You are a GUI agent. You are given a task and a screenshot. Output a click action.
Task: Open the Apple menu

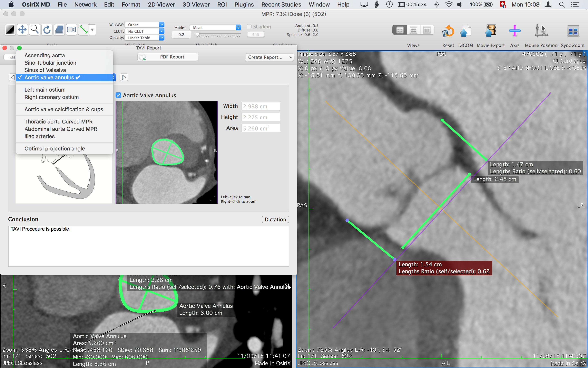[x=11, y=5]
